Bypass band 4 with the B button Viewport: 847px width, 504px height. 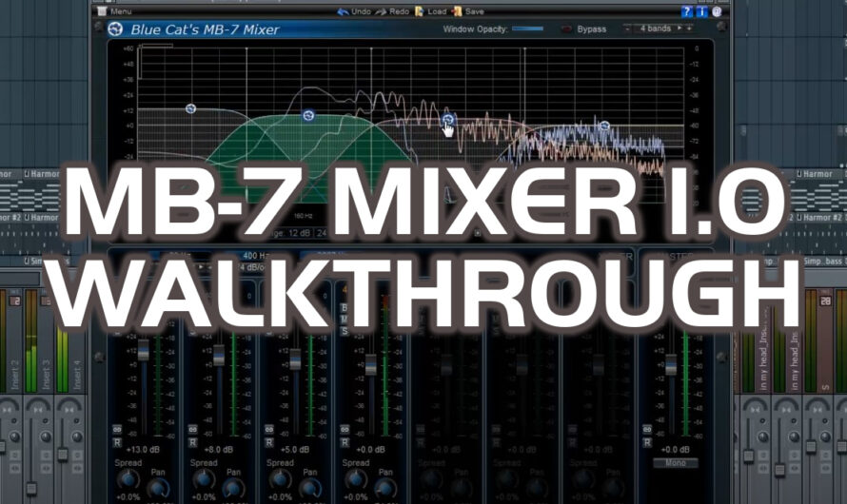pyautogui.click(x=345, y=308)
